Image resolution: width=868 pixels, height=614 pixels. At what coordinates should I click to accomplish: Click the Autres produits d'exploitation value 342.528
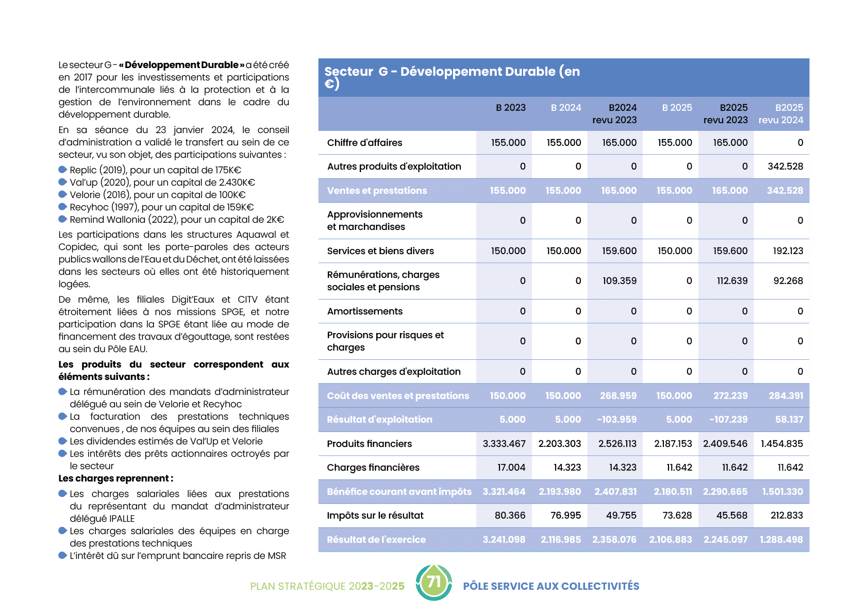(x=785, y=167)
